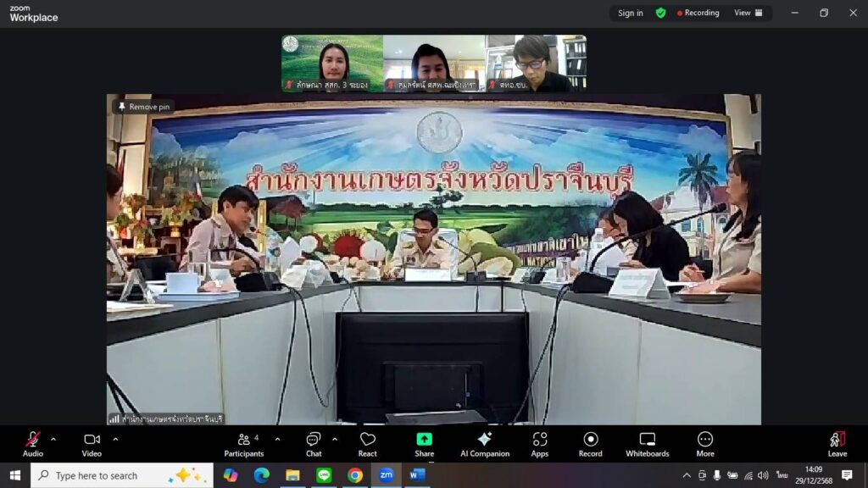Expand the audio options chevron
The width and height of the screenshot is (868, 488).
pyautogui.click(x=53, y=439)
